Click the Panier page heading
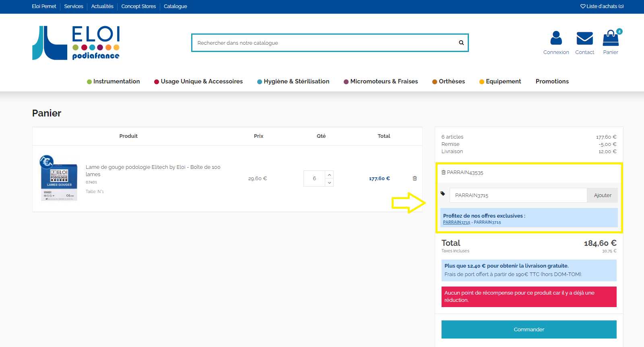 [x=47, y=113]
